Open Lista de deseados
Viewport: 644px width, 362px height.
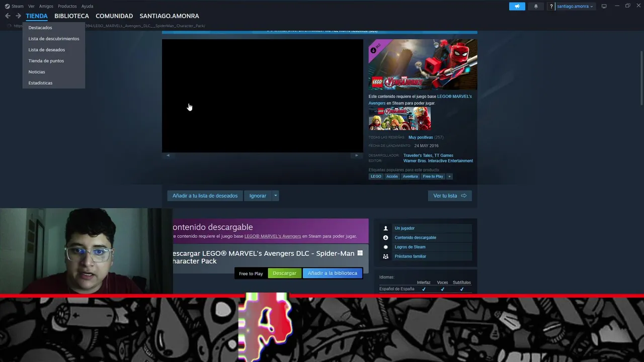pos(47,50)
